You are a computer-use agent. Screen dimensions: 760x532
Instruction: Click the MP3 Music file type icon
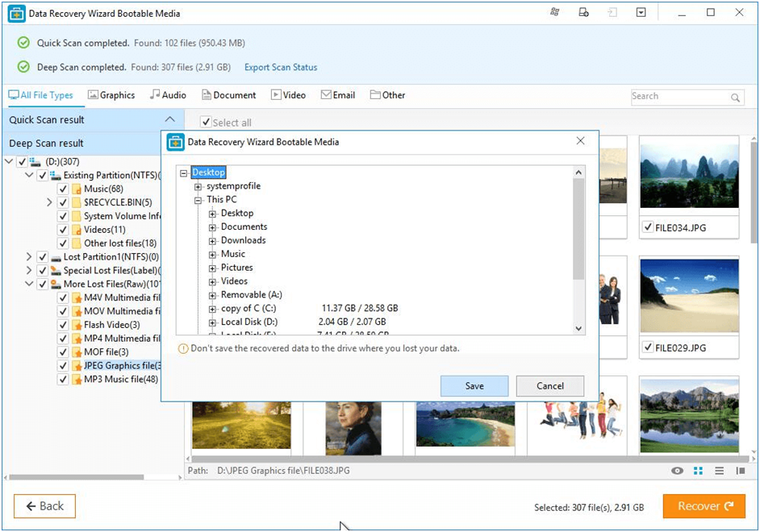tap(77, 380)
